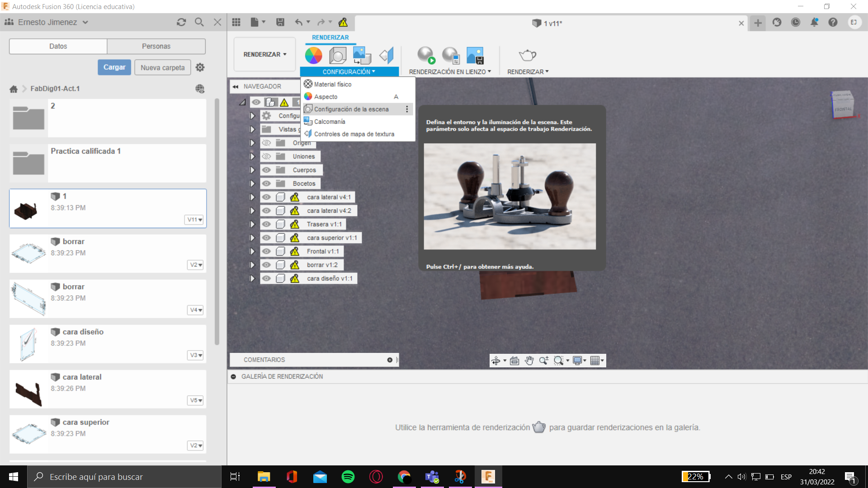868x488 pixels.
Task: Open Spotify from the taskbar
Action: tap(348, 477)
